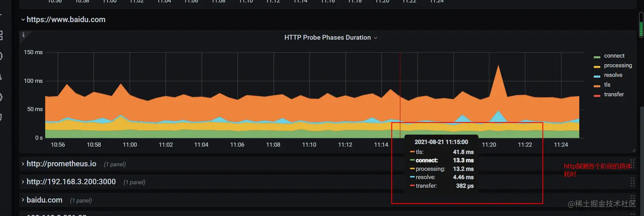Click the 150 ms y-axis label
The width and height of the screenshot is (644, 216).
click(x=33, y=52)
